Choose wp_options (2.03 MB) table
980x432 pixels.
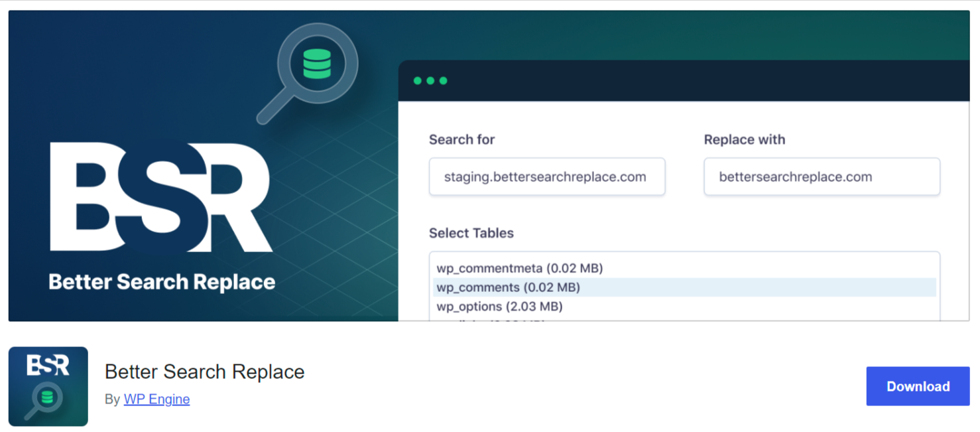click(499, 307)
